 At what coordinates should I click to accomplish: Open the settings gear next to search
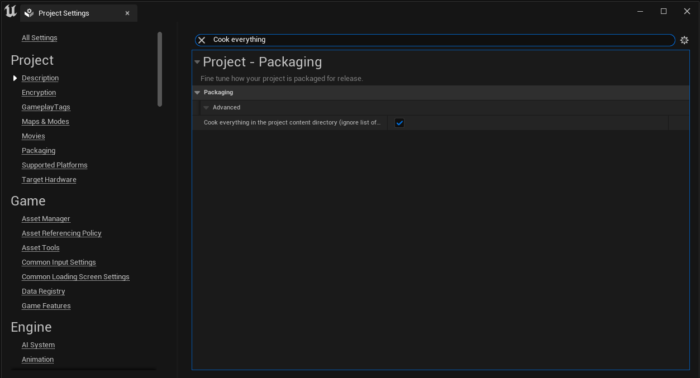pyautogui.click(x=684, y=40)
